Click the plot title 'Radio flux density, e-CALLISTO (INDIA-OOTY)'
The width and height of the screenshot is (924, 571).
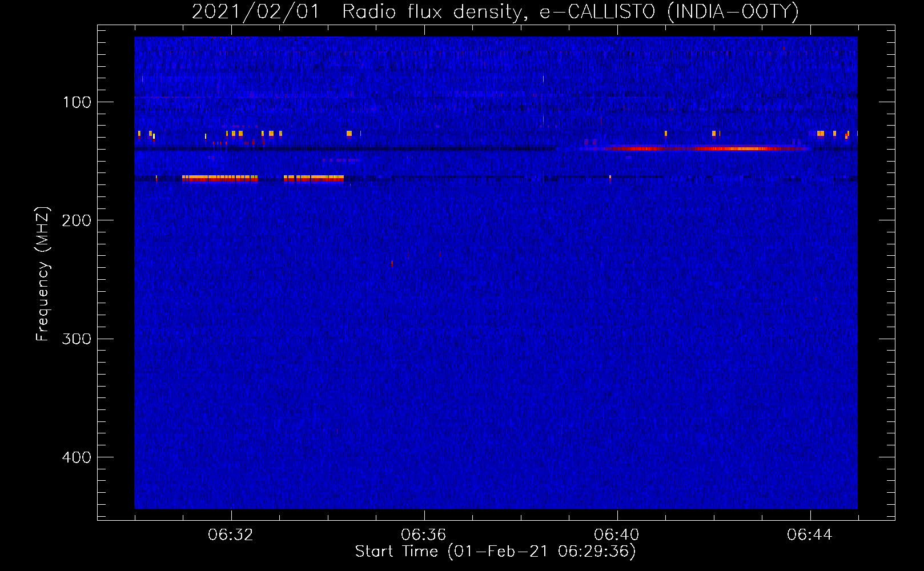570,11
